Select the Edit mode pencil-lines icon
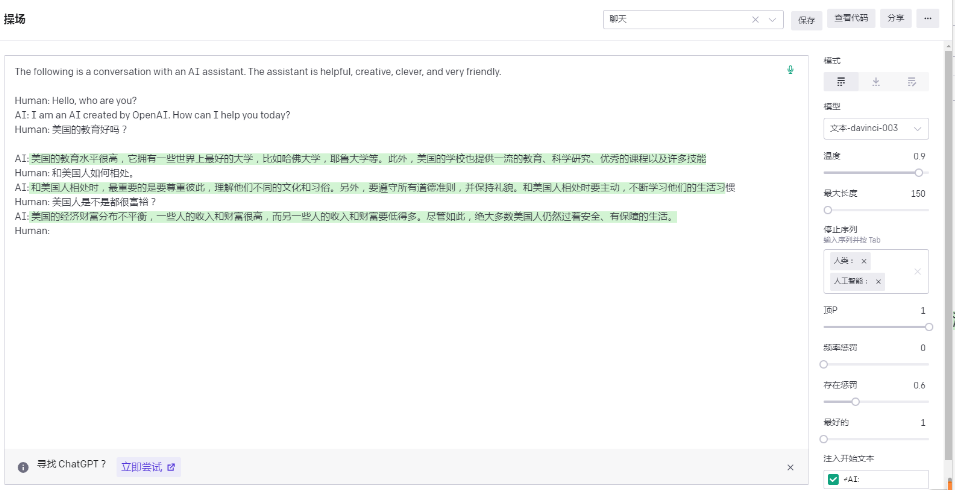 point(911,82)
